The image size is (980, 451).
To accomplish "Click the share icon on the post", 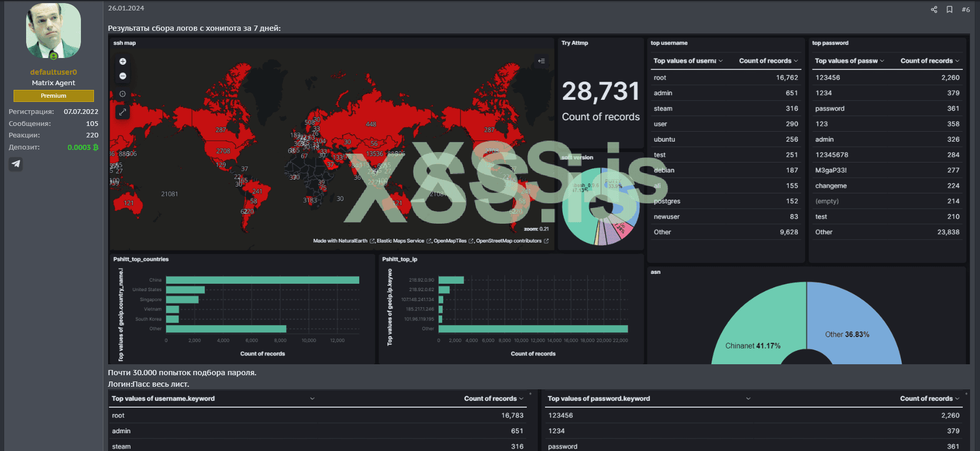I will (x=934, y=9).
